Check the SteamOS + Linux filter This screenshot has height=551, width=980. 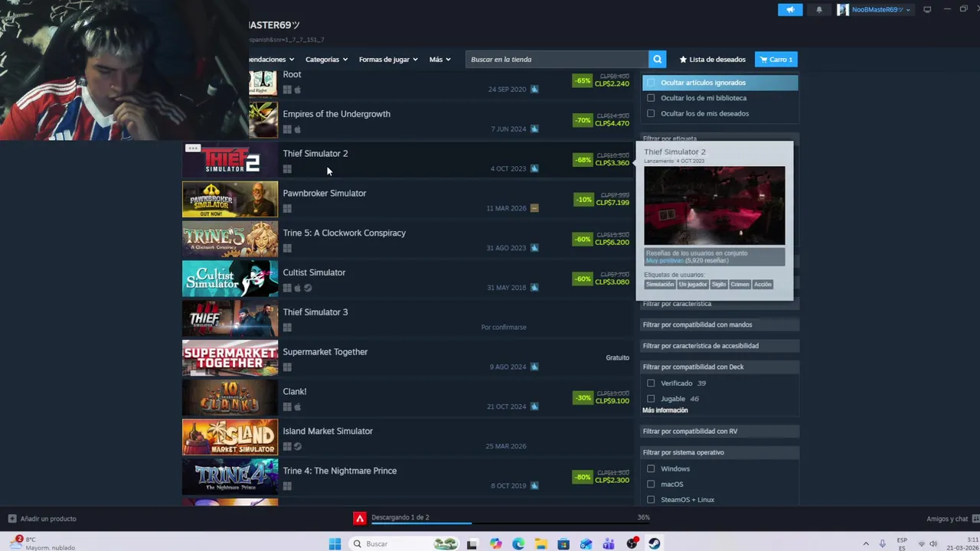pyautogui.click(x=651, y=500)
